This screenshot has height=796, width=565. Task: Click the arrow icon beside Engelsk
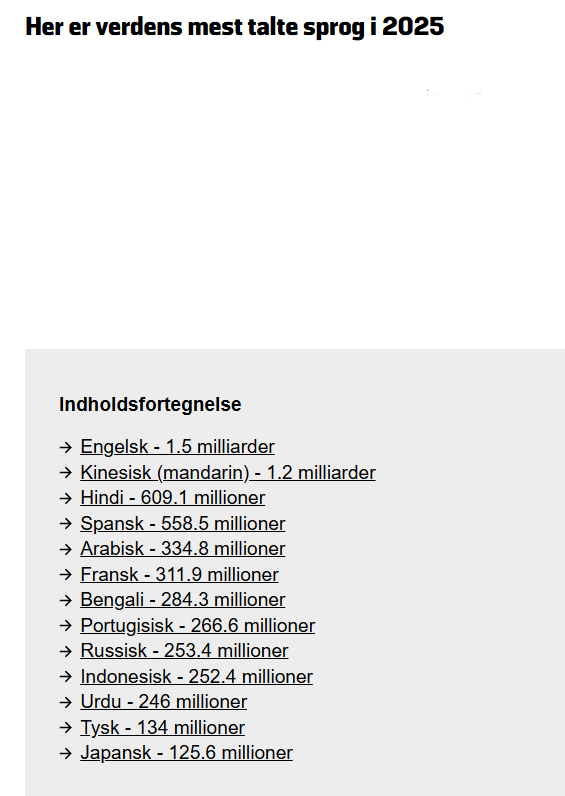66,447
